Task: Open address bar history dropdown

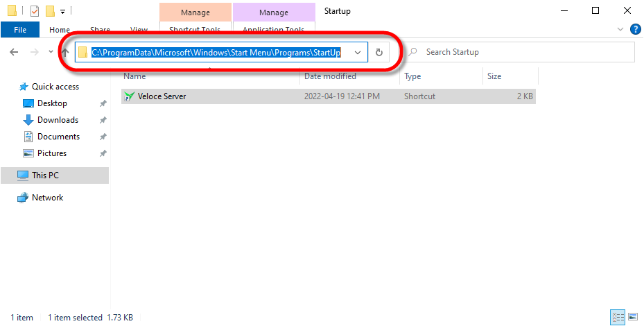Action: [358, 52]
